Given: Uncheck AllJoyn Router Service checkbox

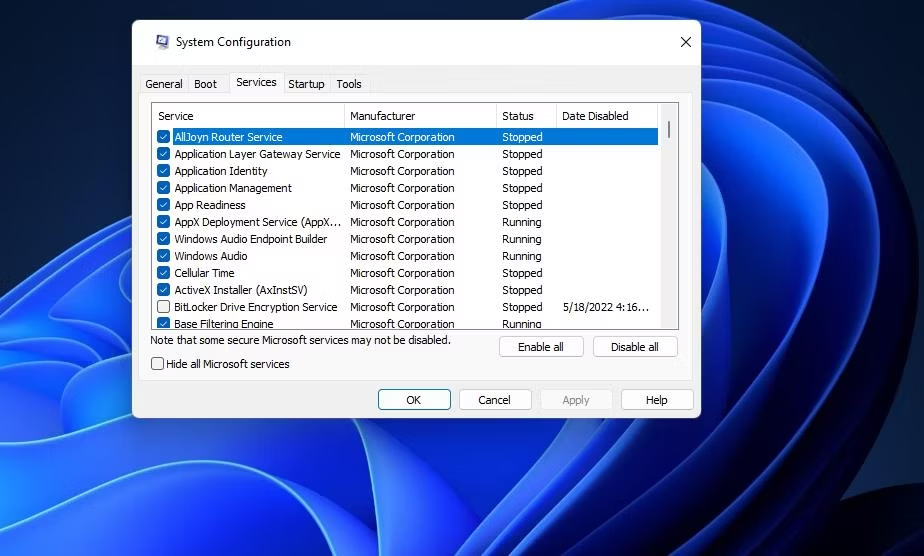Looking at the screenshot, I should coord(163,137).
